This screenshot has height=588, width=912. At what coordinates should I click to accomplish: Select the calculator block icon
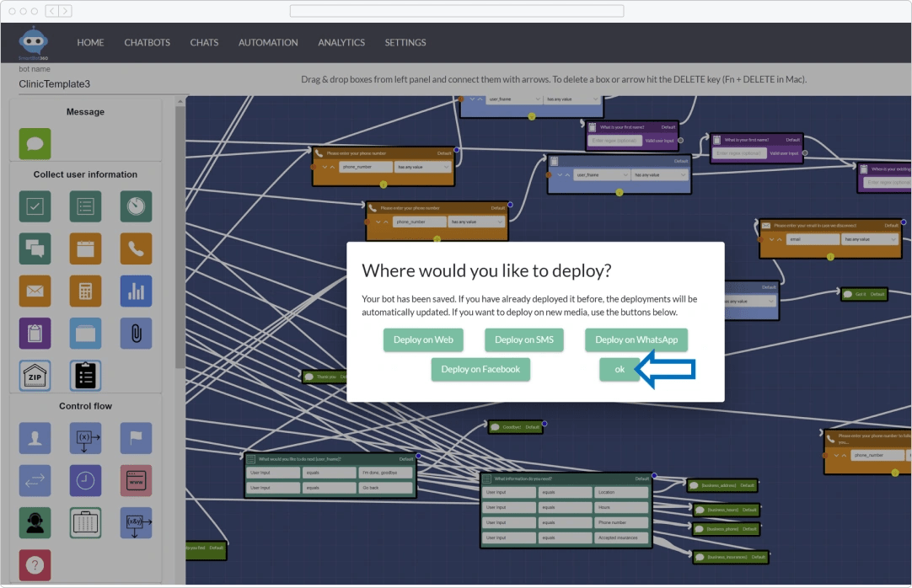click(x=85, y=291)
